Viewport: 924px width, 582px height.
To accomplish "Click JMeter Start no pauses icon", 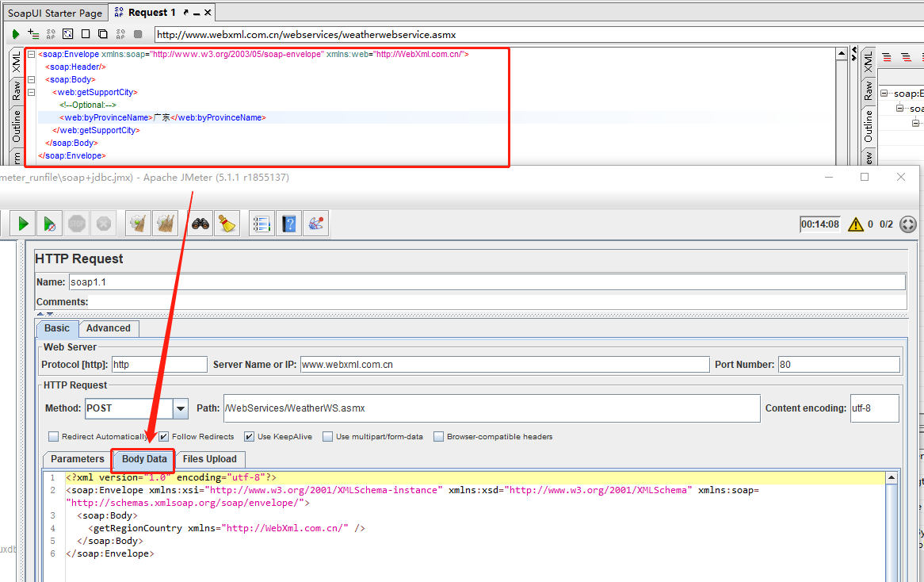I will (49, 224).
